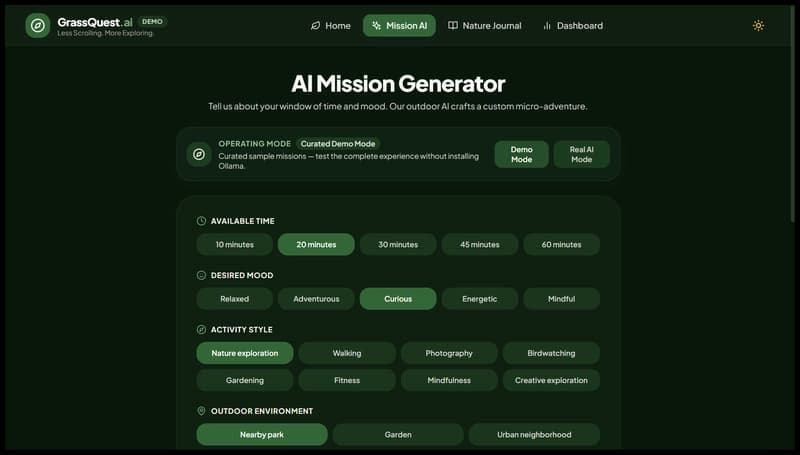This screenshot has width=800, height=455.
Task: Click the sparkle icon in Mission AI tab
Action: (x=376, y=26)
